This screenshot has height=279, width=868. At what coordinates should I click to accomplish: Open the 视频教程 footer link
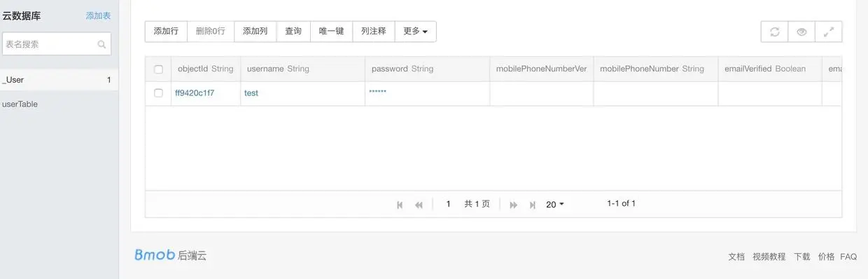point(769,257)
